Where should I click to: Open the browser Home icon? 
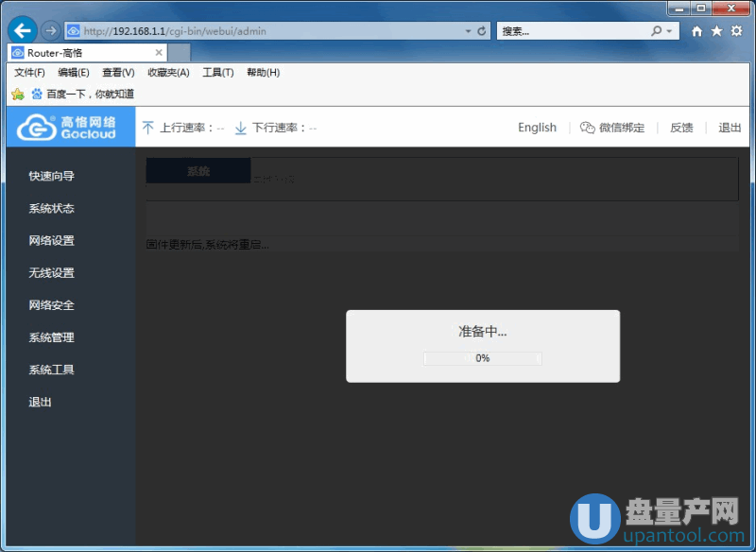click(697, 31)
